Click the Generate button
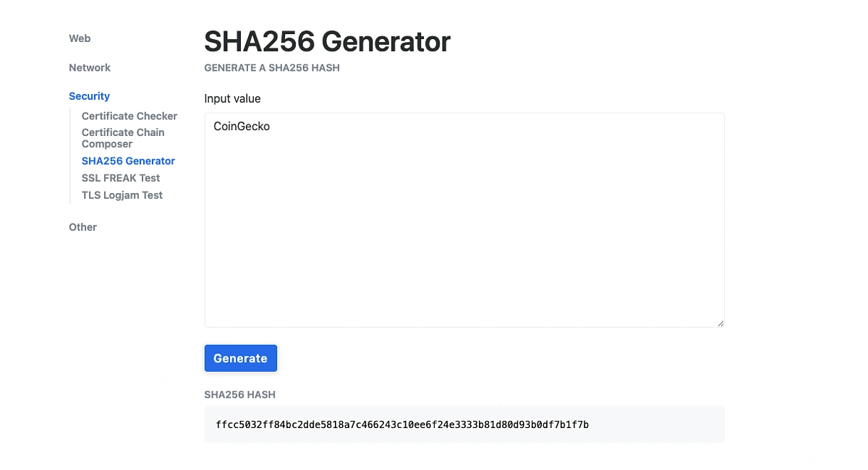Screen dimensions: 868x470 [x=241, y=358]
